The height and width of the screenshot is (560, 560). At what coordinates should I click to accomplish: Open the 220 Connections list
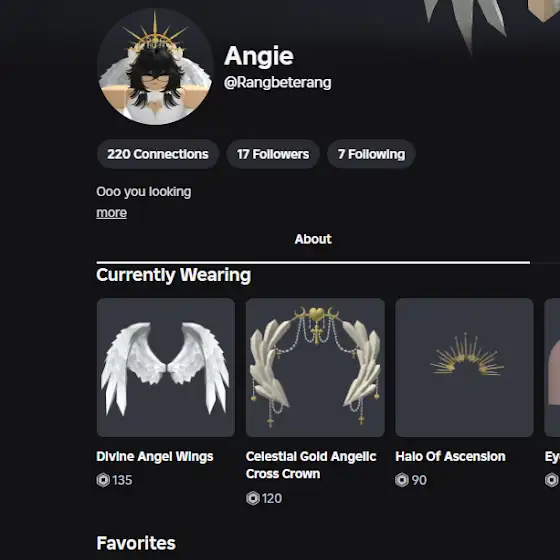158,154
